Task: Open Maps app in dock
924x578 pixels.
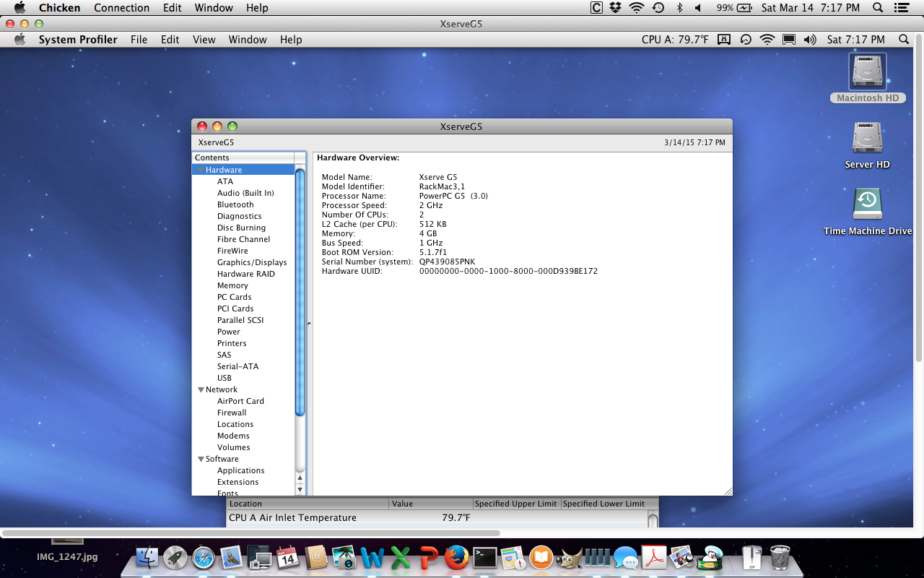Action: pyautogui.click(x=513, y=557)
